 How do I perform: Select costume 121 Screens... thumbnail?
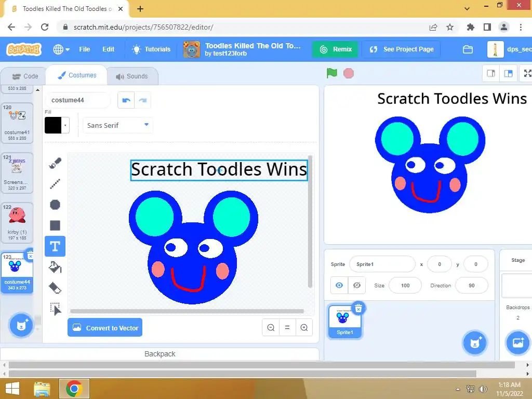tap(17, 173)
